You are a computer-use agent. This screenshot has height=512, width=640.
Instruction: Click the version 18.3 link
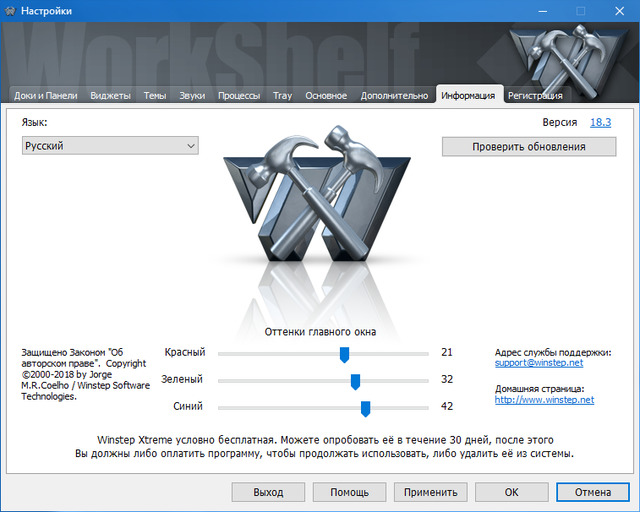600,122
